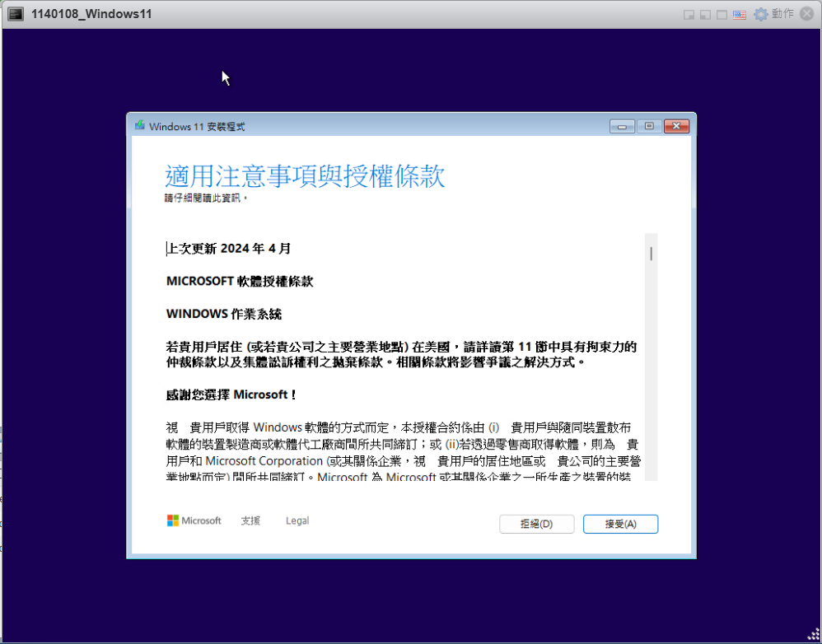The width and height of the screenshot is (822, 644).
Task: Click the first console window-size icon
Action: pyautogui.click(x=689, y=15)
